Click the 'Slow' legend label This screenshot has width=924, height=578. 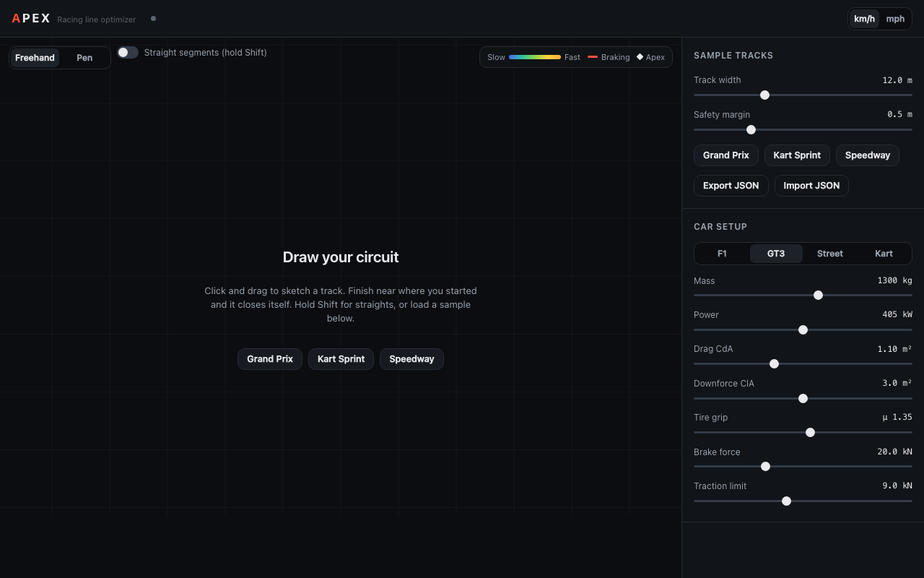coord(496,57)
